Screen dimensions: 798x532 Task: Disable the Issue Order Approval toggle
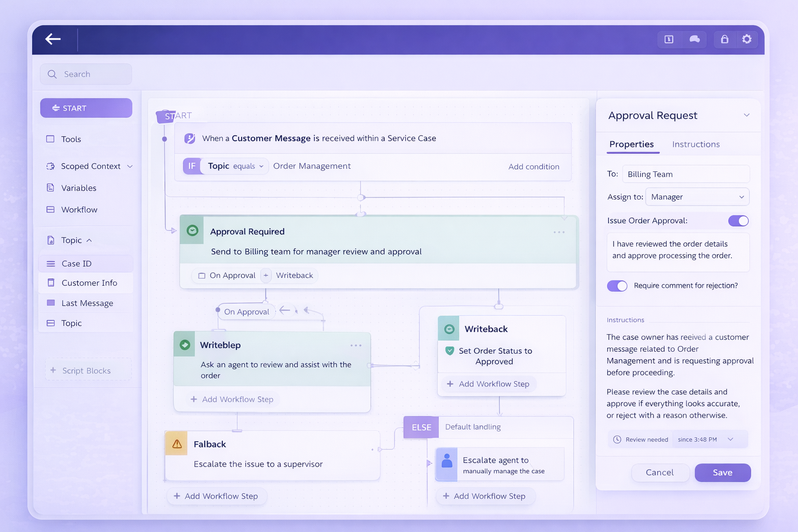coord(738,221)
